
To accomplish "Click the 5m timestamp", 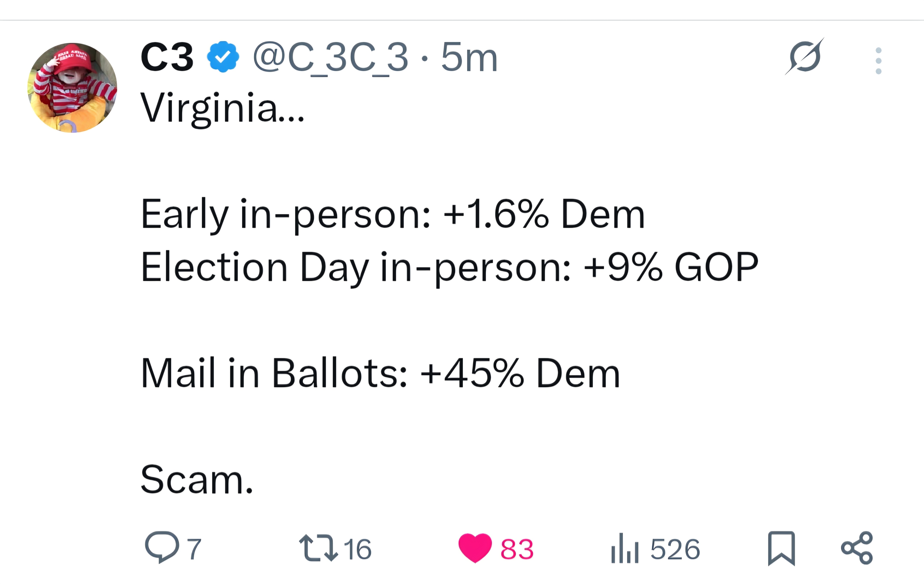I will click(469, 58).
